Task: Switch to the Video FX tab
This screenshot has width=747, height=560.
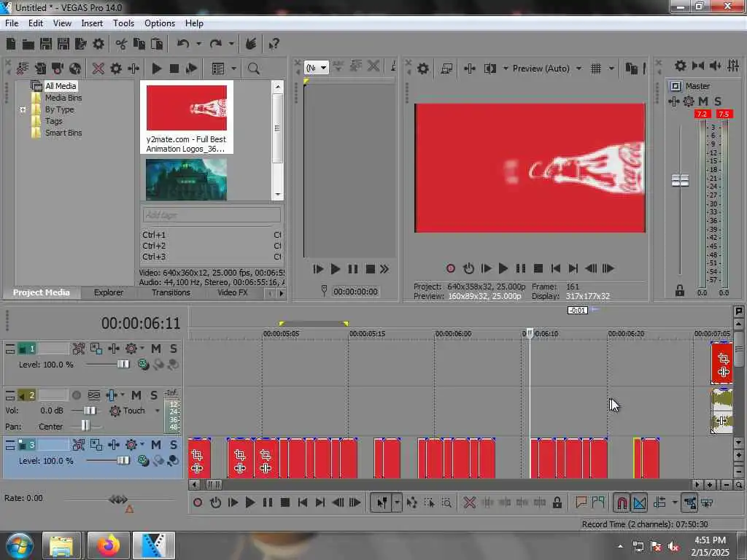Action: (x=233, y=293)
